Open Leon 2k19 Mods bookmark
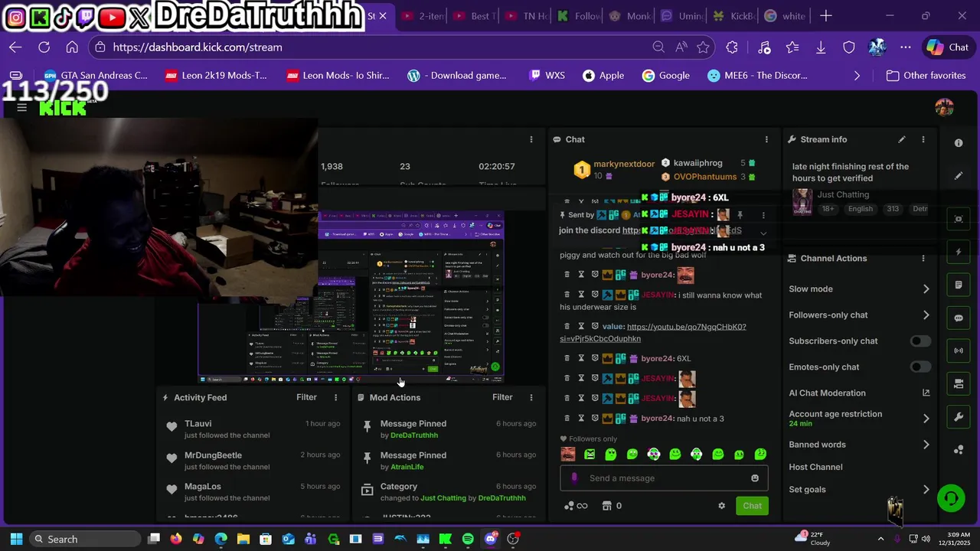The width and height of the screenshot is (980, 551). [215, 76]
